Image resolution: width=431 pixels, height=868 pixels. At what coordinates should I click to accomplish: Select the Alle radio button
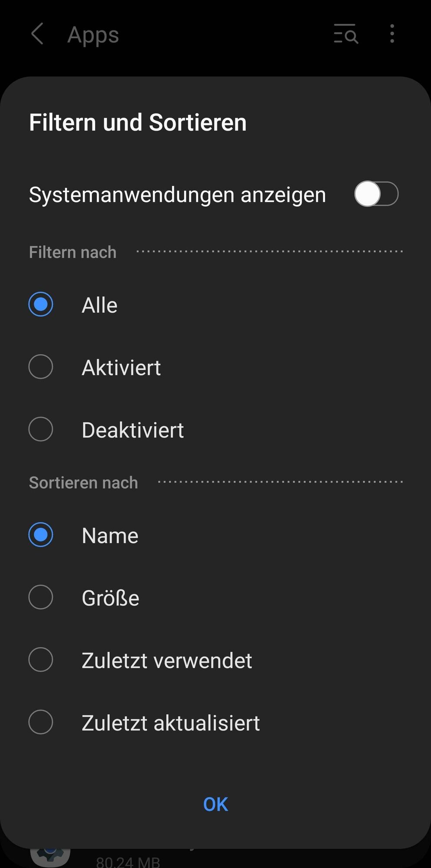click(x=41, y=304)
